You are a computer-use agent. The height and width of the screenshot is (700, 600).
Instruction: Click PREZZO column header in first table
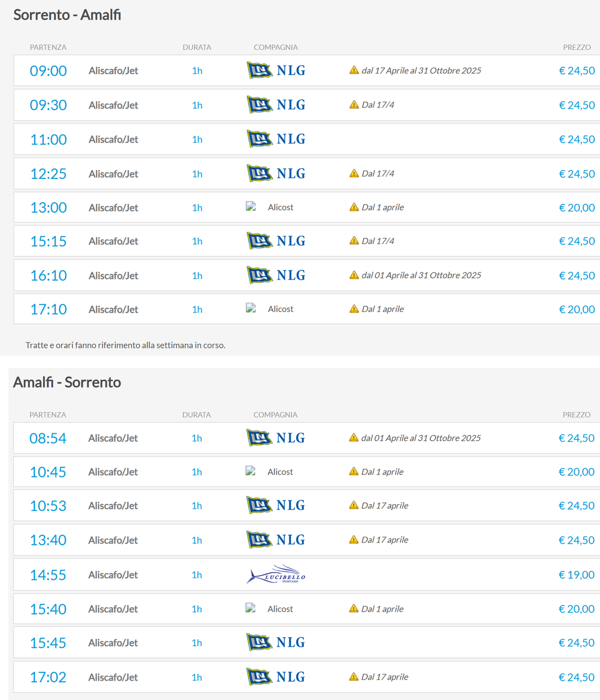pos(576,47)
